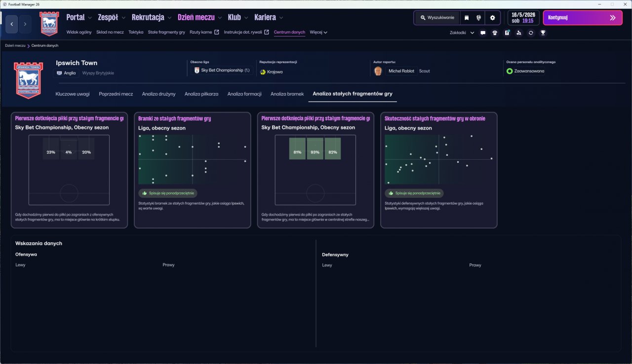The width and height of the screenshot is (632, 364).
Task: Open the Analiza drużyny tab
Action: click(159, 94)
